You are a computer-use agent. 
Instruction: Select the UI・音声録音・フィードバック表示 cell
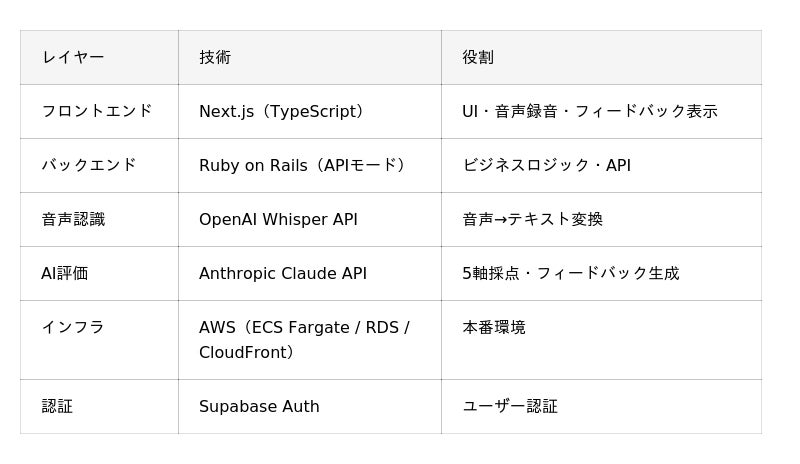pos(589,112)
